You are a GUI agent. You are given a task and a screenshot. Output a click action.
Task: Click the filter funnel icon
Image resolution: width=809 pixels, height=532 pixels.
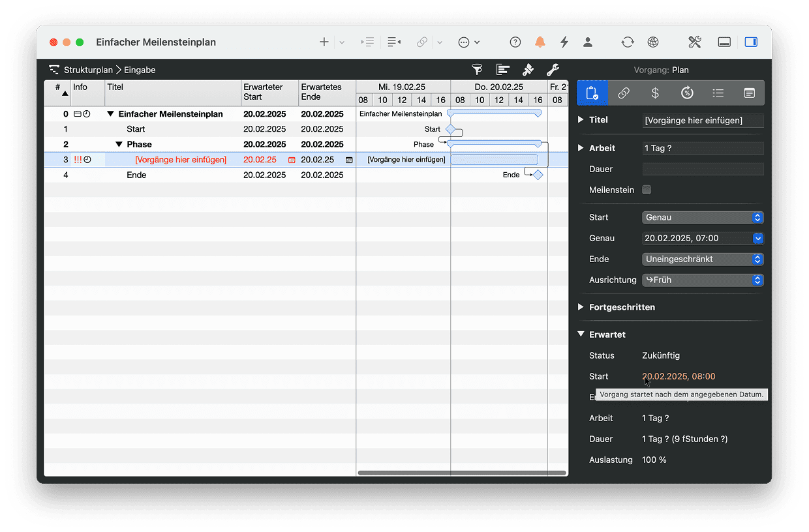pyautogui.click(x=477, y=70)
